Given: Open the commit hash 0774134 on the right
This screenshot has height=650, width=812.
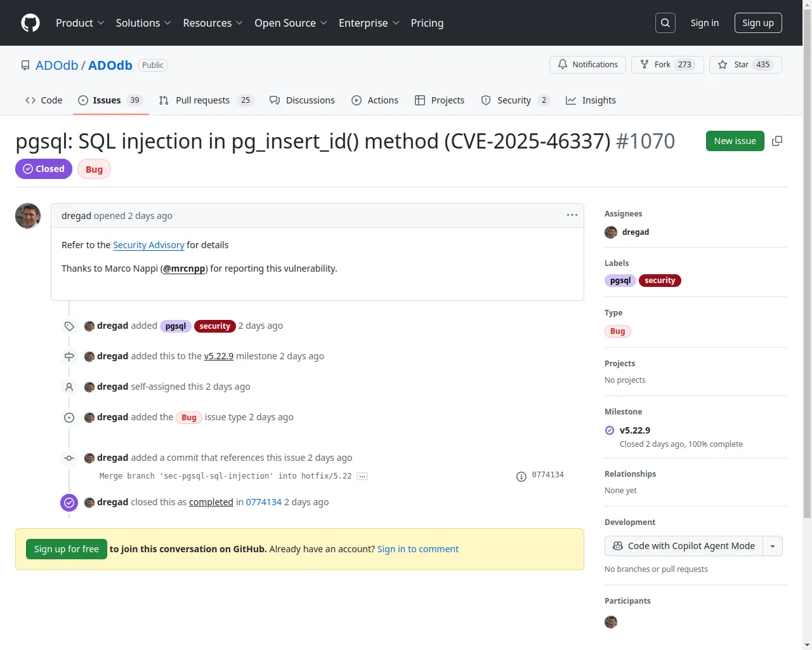Looking at the screenshot, I should click(548, 475).
